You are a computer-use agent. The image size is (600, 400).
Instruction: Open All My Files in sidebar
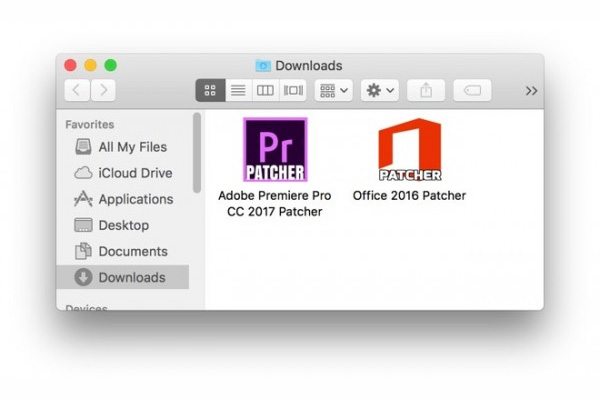pos(122,147)
